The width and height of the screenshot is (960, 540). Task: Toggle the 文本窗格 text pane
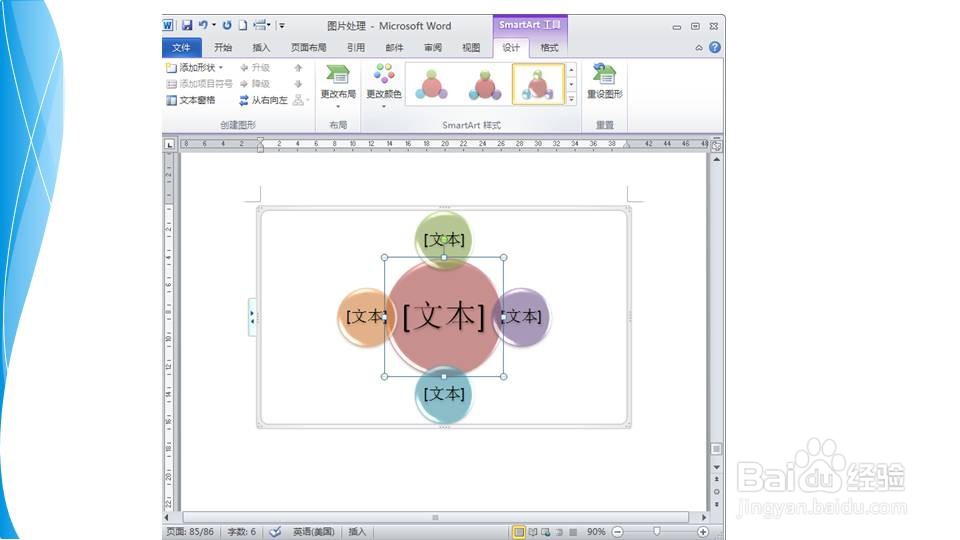pyautogui.click(x=191, y=100)
